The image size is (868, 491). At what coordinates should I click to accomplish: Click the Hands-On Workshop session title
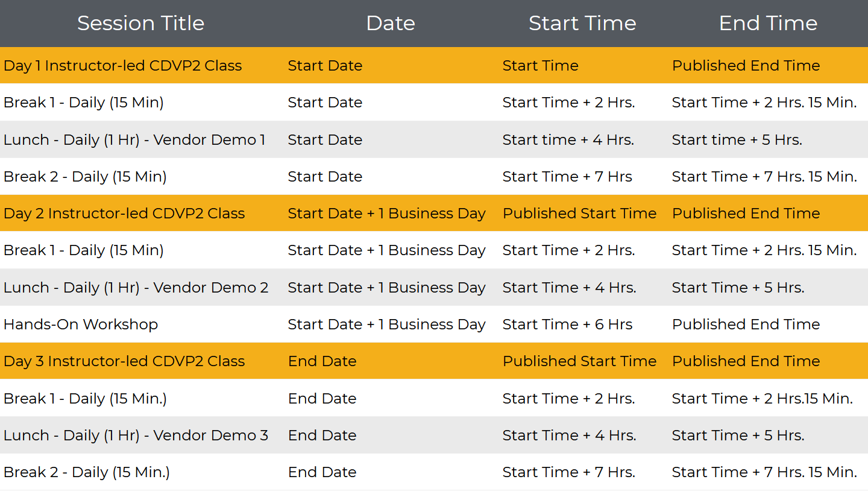[x=81, y=324]
